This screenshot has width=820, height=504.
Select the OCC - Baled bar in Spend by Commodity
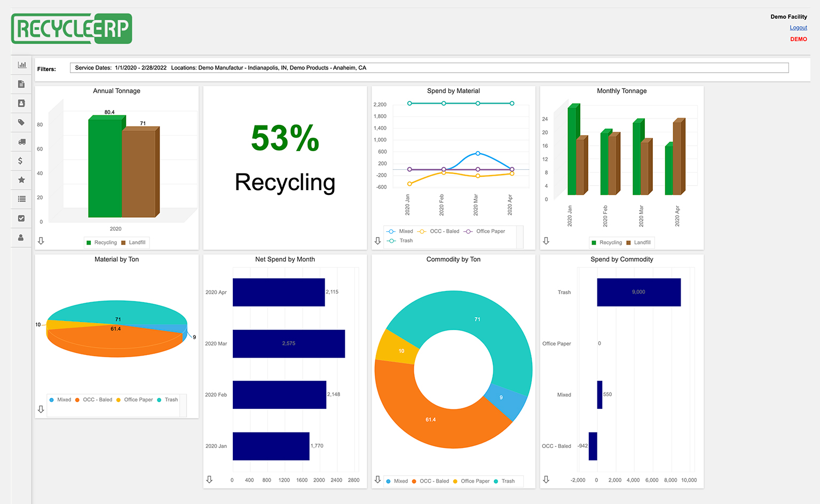pos(593,446)
